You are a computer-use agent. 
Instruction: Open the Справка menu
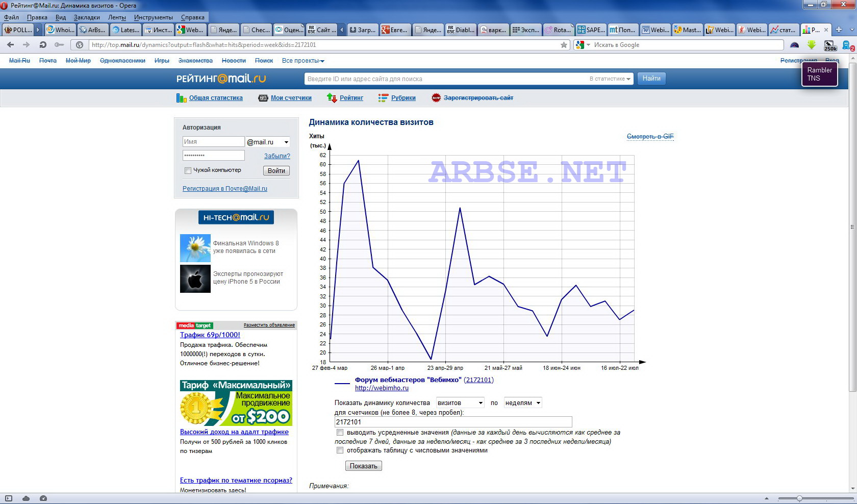[192, 17]
